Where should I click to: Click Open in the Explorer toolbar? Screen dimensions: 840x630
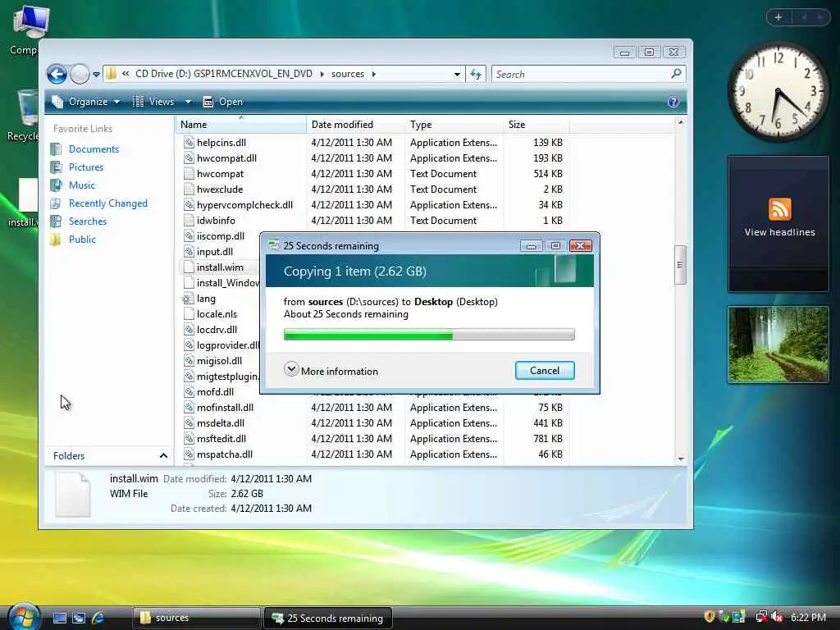click(x=223, y=102)
